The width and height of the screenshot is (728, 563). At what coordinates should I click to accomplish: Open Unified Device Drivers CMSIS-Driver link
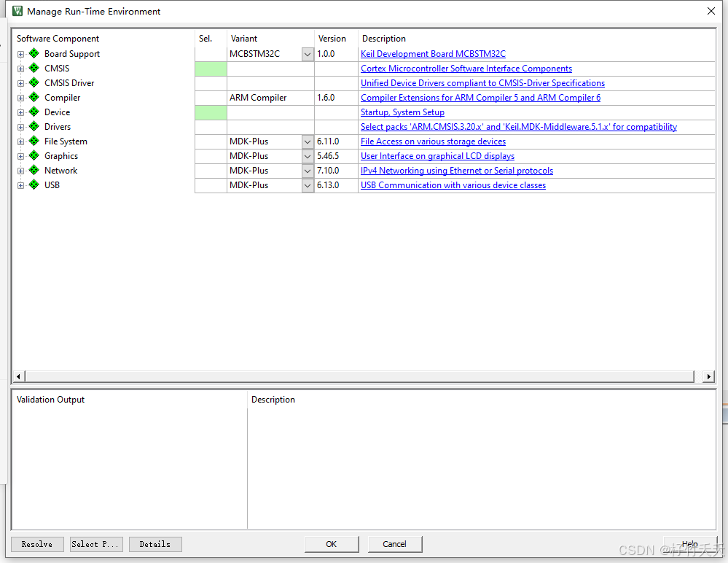pos(482,83)
